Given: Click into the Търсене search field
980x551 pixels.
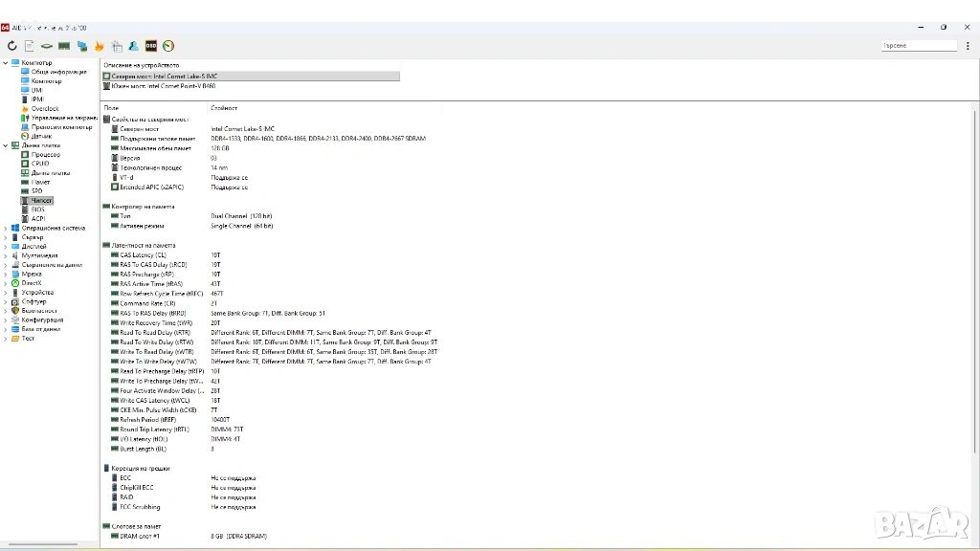Looking at the screenshot, I should click(917, 45).
